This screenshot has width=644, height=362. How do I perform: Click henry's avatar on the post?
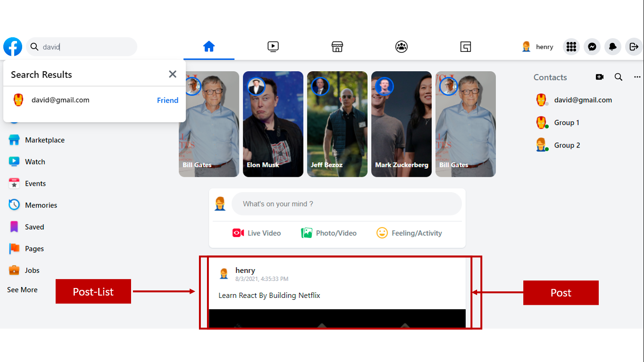(x=224, y=273)
